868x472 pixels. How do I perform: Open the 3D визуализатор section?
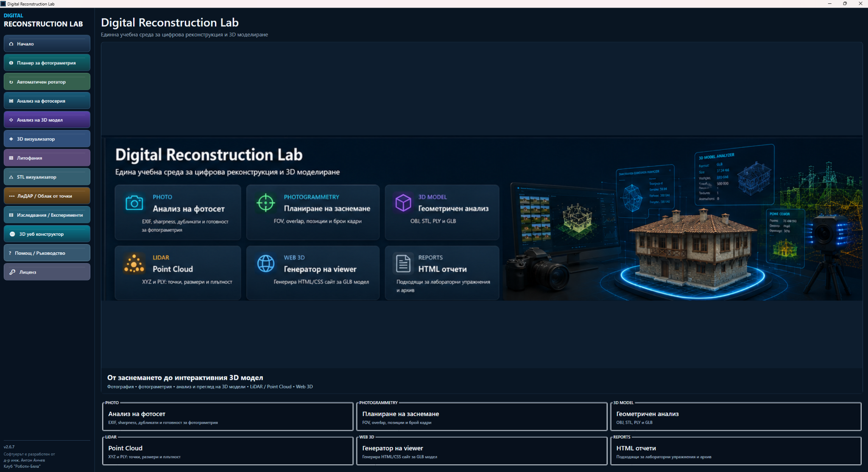pyautogui.click(x=47, y=139)
